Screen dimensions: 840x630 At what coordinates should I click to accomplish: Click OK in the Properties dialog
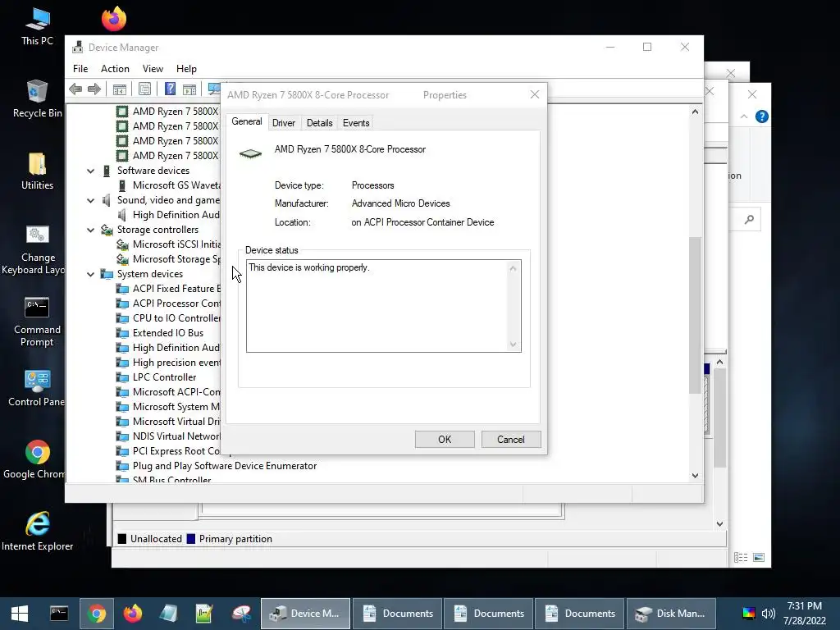pyautogui.click(x=445, y=440)
